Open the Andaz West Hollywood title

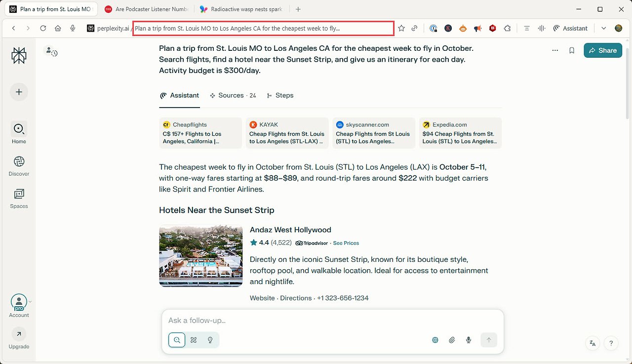[x=290, y=230]
